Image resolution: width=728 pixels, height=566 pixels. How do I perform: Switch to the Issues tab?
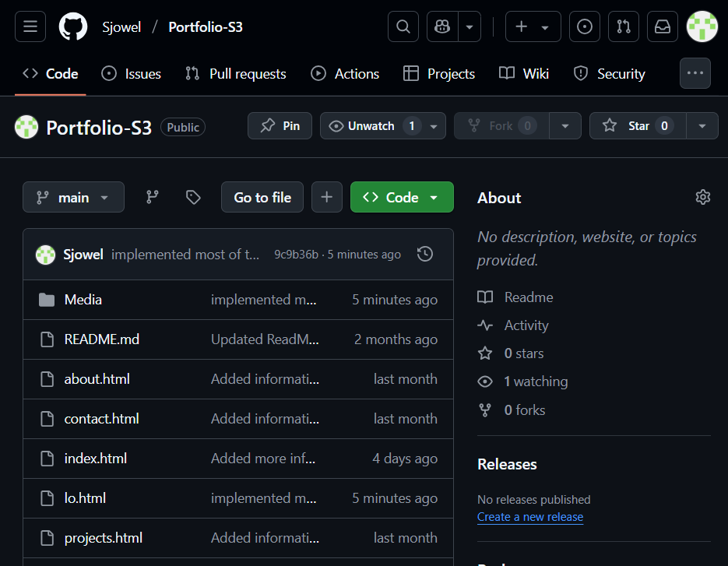(x=132, y=74)
